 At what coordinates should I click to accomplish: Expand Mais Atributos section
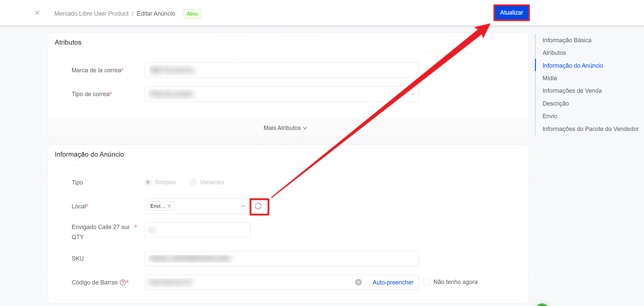tap(285, 128)
